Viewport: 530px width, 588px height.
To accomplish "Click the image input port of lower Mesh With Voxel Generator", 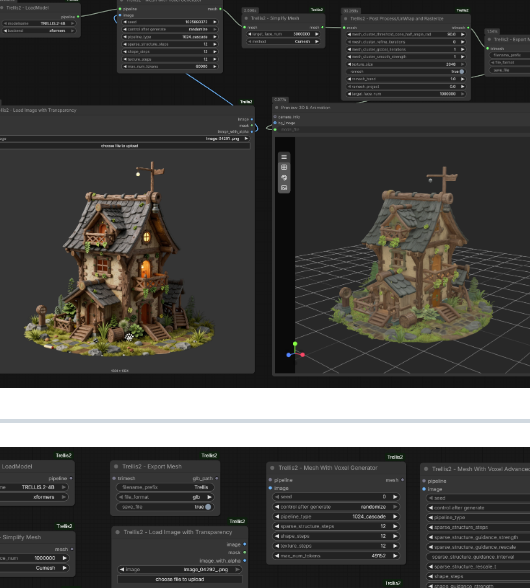I will (270, 488).
